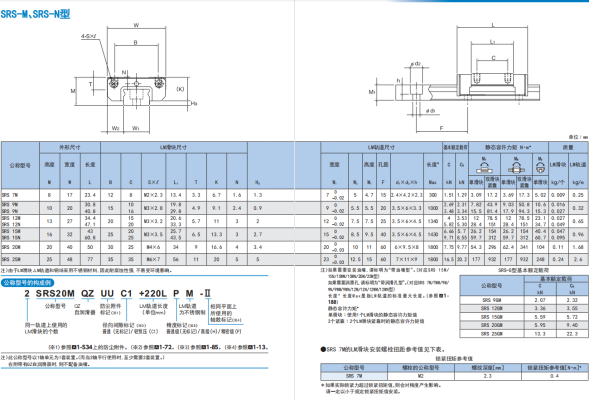Click the "螺栓的公称型号" column header
The image size is (589, 400).
point(421,367)
